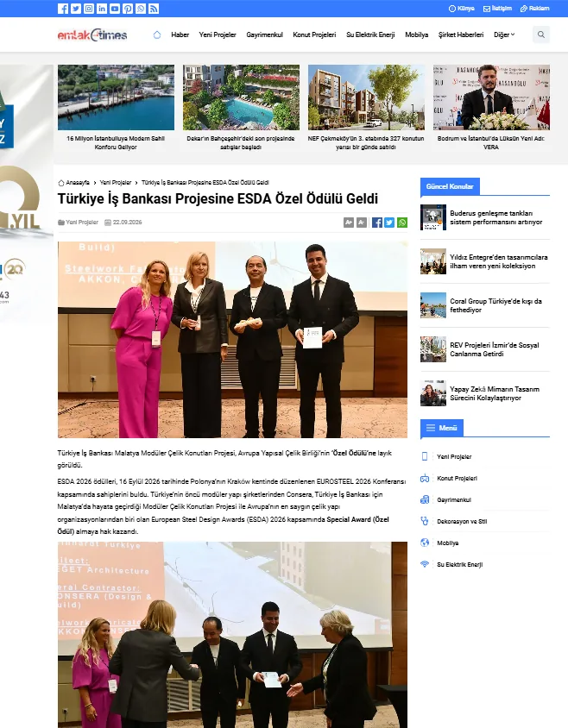Screen dimensions: 568x728
Task: Click Anasayfa in the breadcrumb
Action: (x=78, y=183)
